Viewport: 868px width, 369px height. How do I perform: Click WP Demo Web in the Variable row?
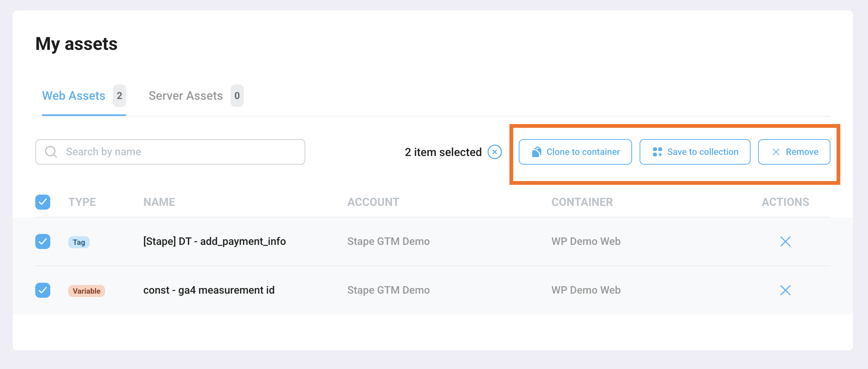pyautogui.click(x=586, y=290)
